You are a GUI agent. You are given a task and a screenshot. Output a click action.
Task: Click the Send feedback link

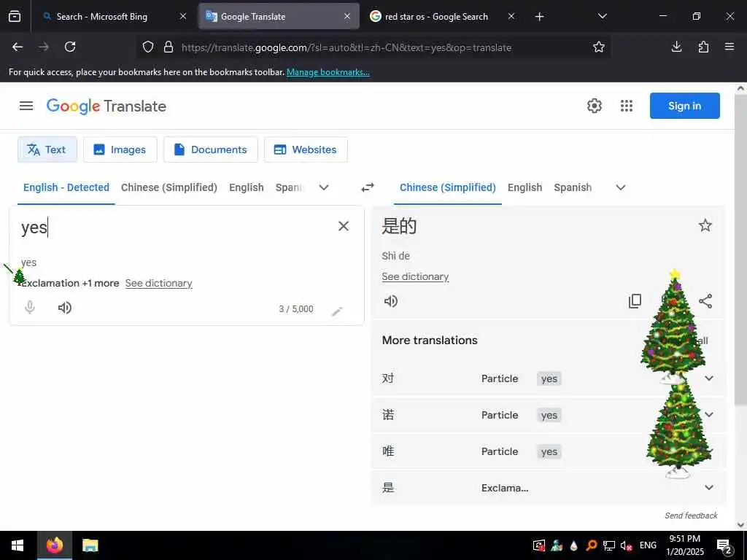691,516
